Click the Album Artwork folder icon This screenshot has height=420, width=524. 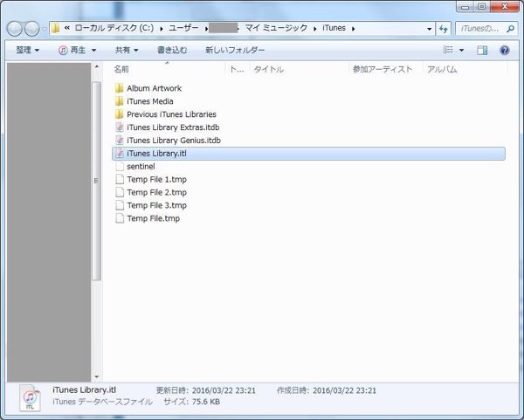click(119, 88)
